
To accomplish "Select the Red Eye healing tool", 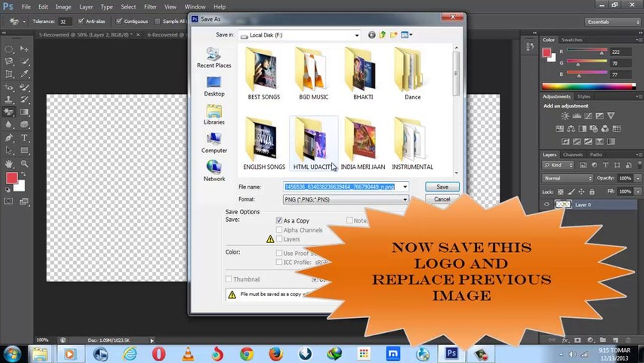I will click(9, 87).
